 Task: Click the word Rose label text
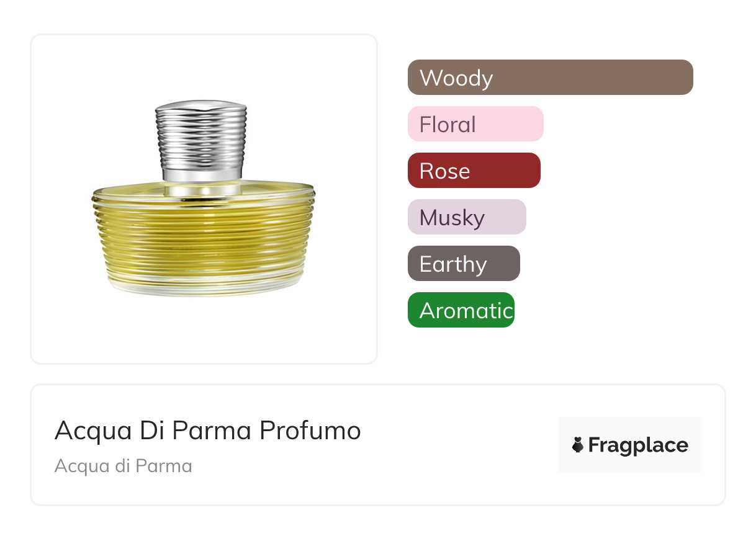(444, 171)
